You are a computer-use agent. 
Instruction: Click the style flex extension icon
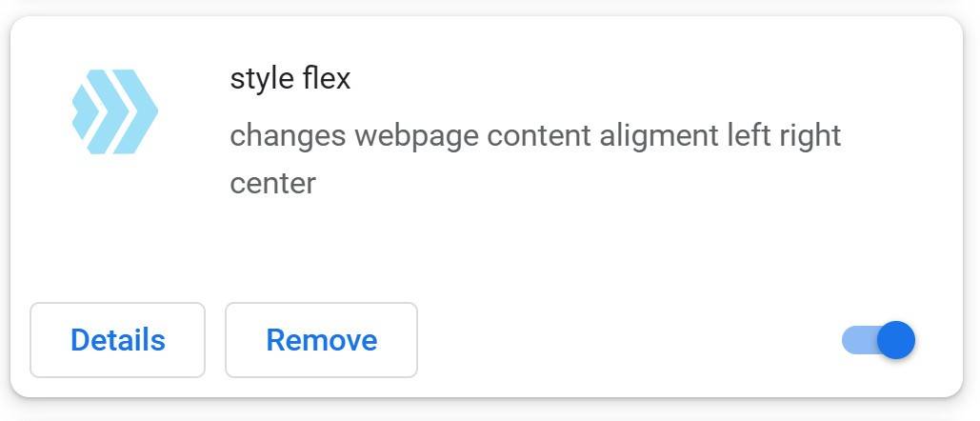point(115,111)
